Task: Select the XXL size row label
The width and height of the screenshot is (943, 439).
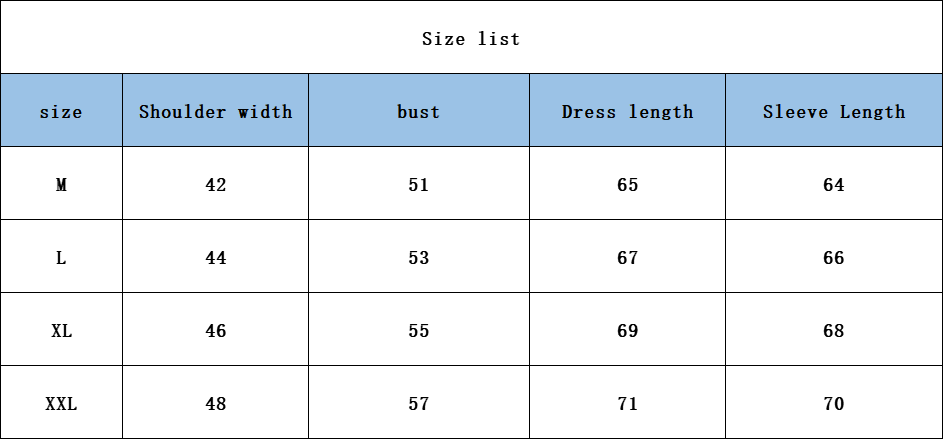Action: [x=61, y=403]
